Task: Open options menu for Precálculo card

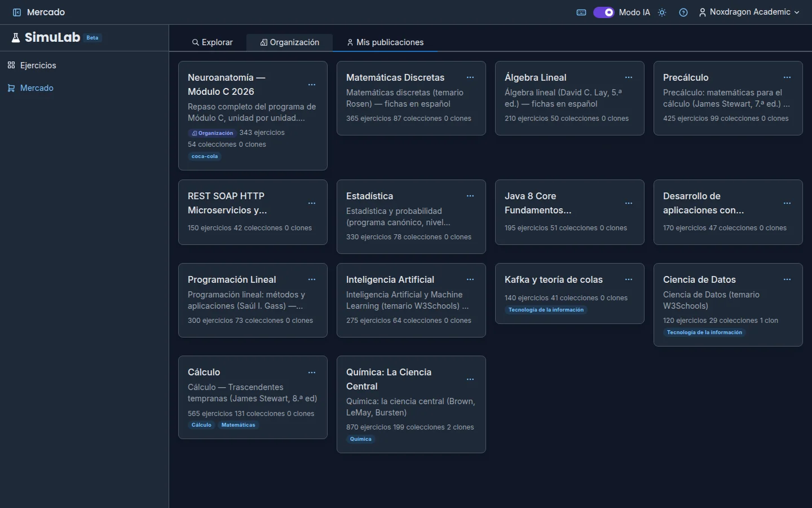Action: point(787,77)
